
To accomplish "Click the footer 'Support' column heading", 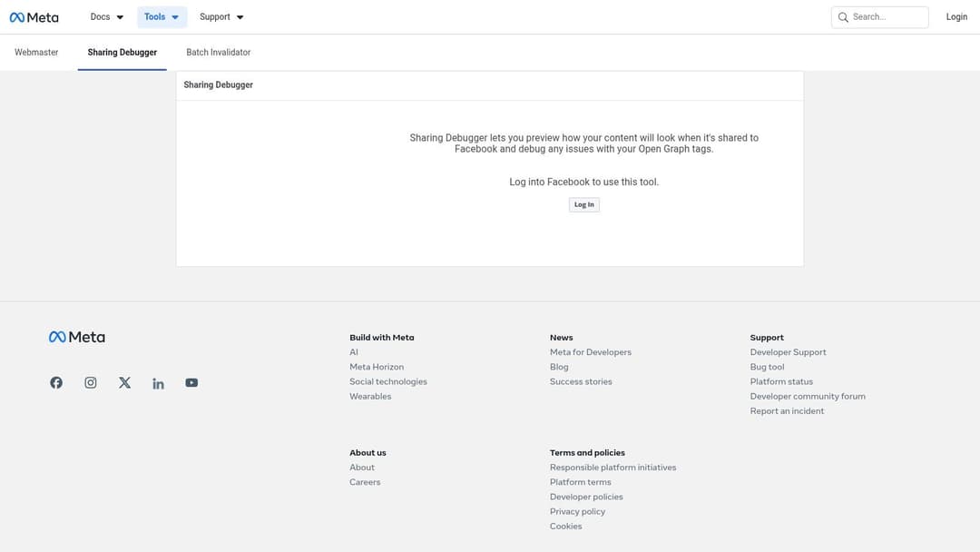I will point(767,338).
